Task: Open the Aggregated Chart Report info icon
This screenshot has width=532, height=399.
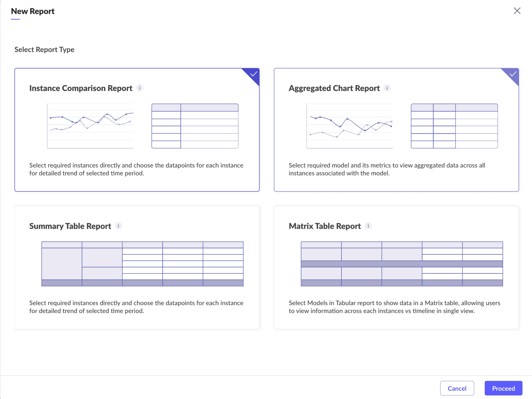Action: 387,88
